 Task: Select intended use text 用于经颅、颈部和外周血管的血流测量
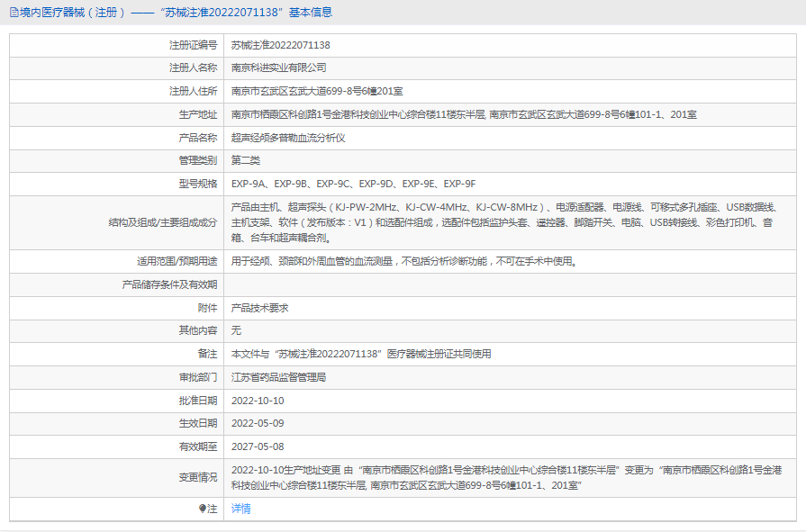click(x=405, y=261)
